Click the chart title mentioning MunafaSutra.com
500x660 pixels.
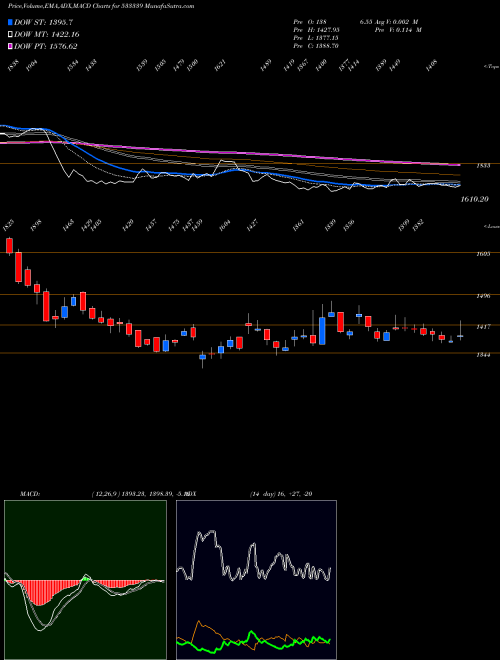pyautogui.click(x=101, y=6)
